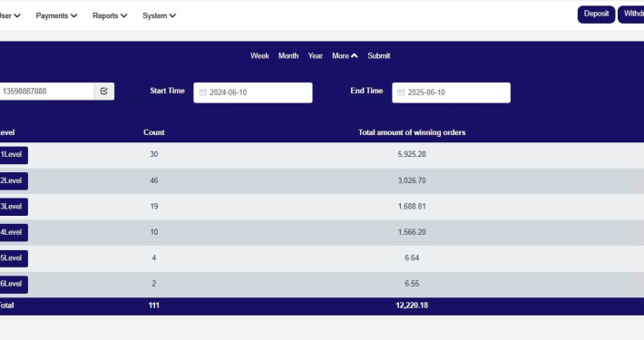Open the 2Level details button
Image resolution: width=644 pixels, height=340 pixels.
14,181
